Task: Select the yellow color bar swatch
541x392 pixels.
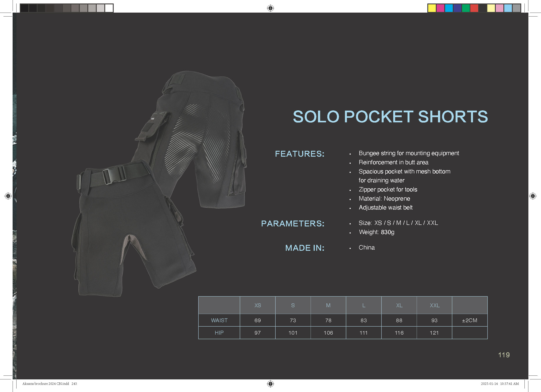Action: point(432,8)
